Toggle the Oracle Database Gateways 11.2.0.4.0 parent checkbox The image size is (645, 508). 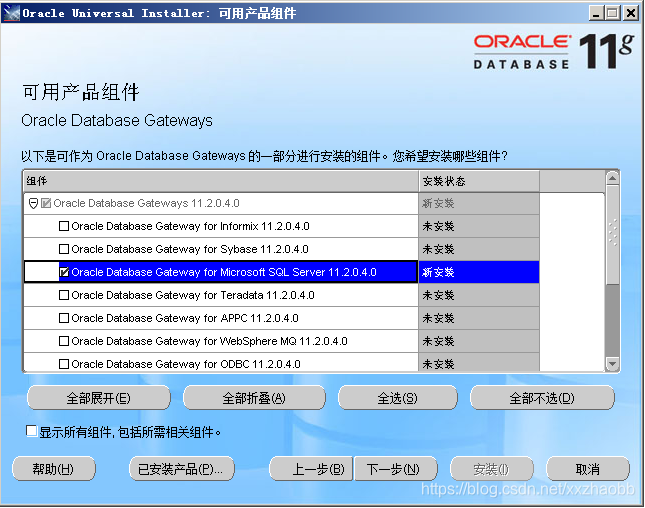coord(46,203)
